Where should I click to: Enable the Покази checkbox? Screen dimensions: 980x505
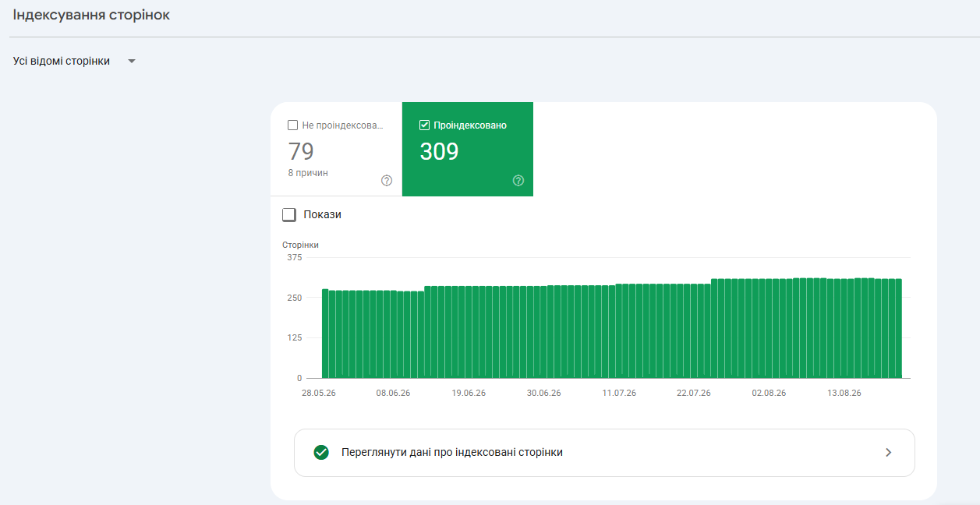[289, 214]
